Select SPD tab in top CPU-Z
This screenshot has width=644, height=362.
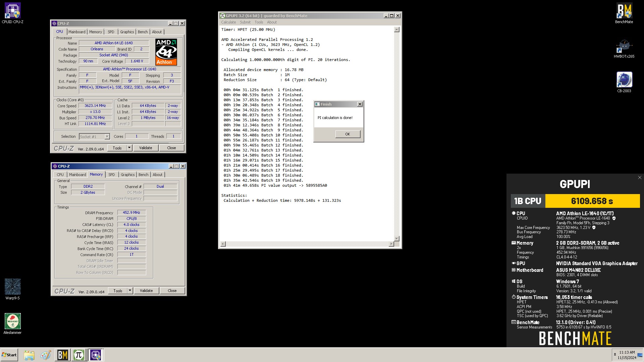pyautogui.click(x=111, y=32)
